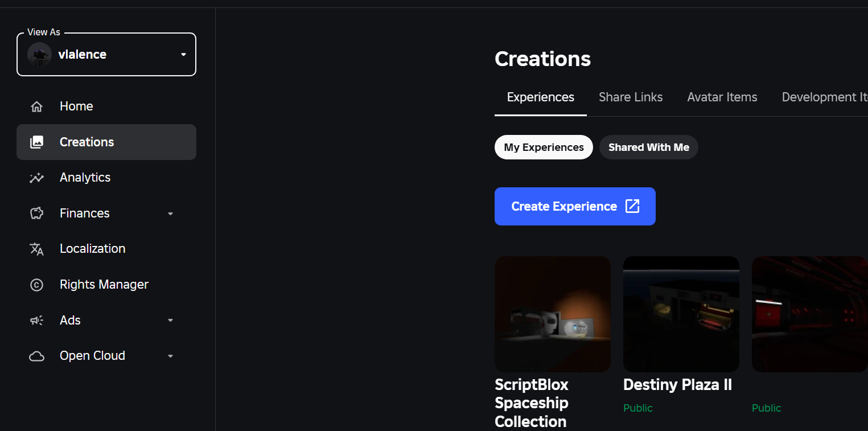Click the vlalence profile avatar
Viewport: 868px width, 431px height.
coord(39,55)
